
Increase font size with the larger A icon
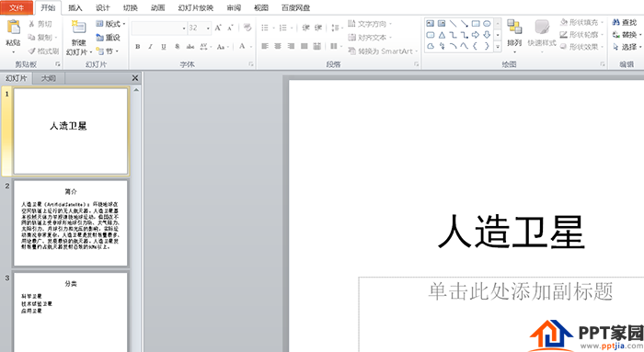pos(218,28)
